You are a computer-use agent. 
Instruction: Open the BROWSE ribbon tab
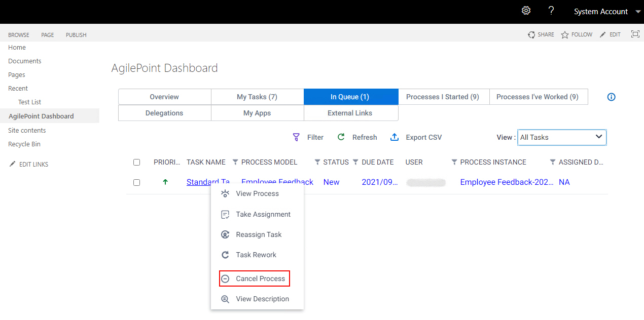tap(19, 35)
